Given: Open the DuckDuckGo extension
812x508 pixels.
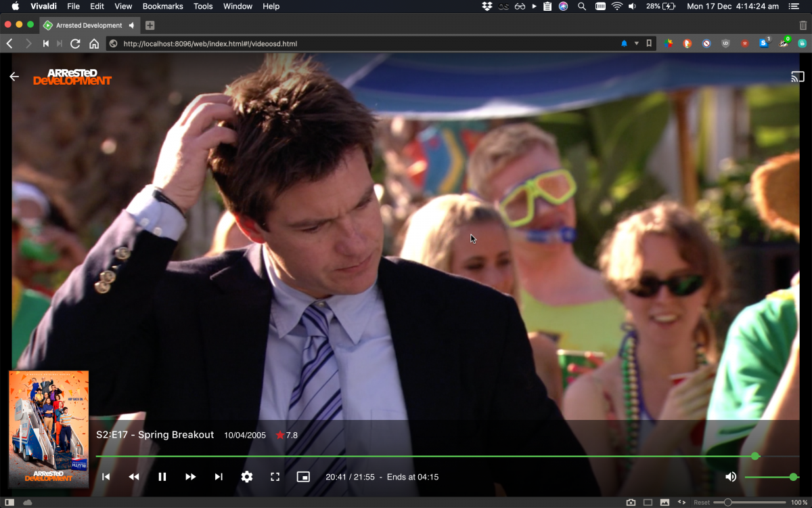Looking at the screenshot, I should pos(687,43).
